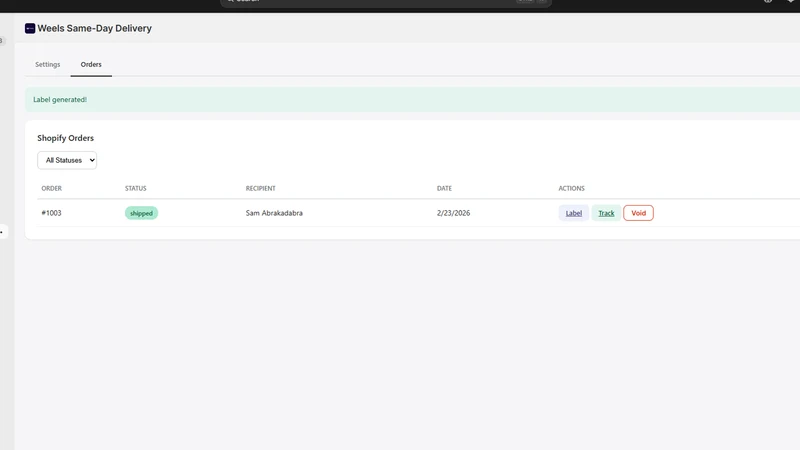Screen dimensions: 800x450
Task: Click the DATE column header
Action: [x=444, y=188]
